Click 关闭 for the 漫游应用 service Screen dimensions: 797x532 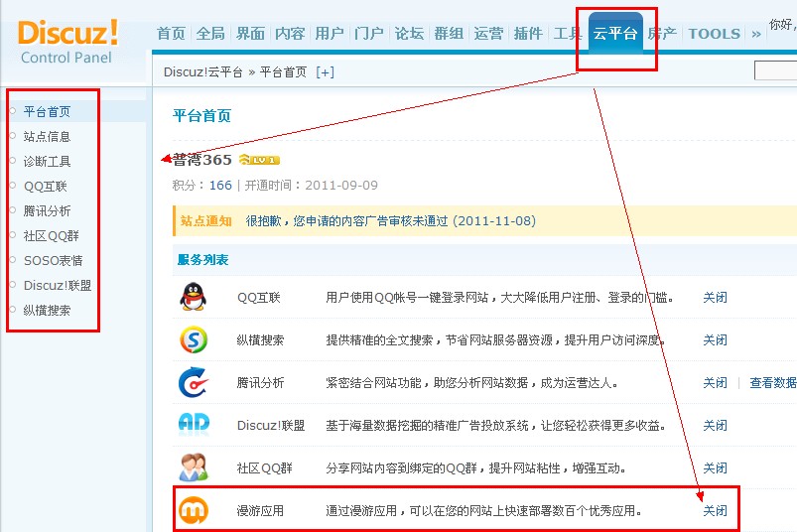715,510
